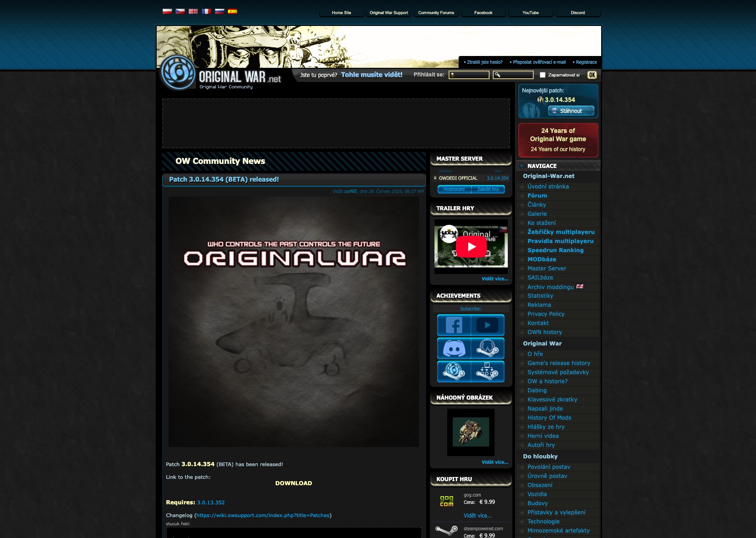
Task: Open the Discord subscribe icon under Achievements
Action: point(454,349)
